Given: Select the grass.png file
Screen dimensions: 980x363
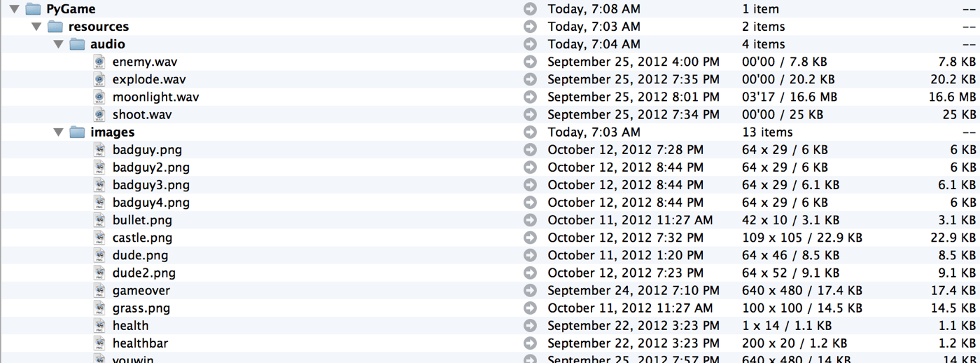Looking at the screenshot, I should 141,308.
